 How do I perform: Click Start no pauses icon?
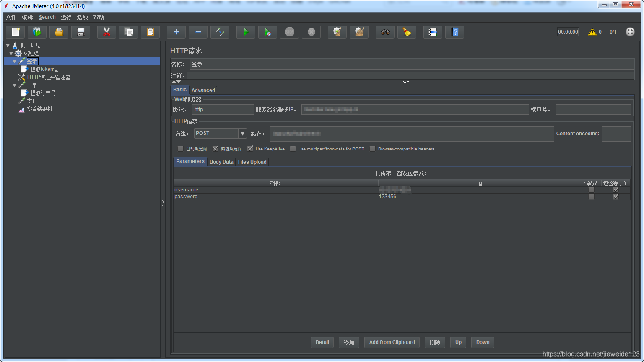268,32
